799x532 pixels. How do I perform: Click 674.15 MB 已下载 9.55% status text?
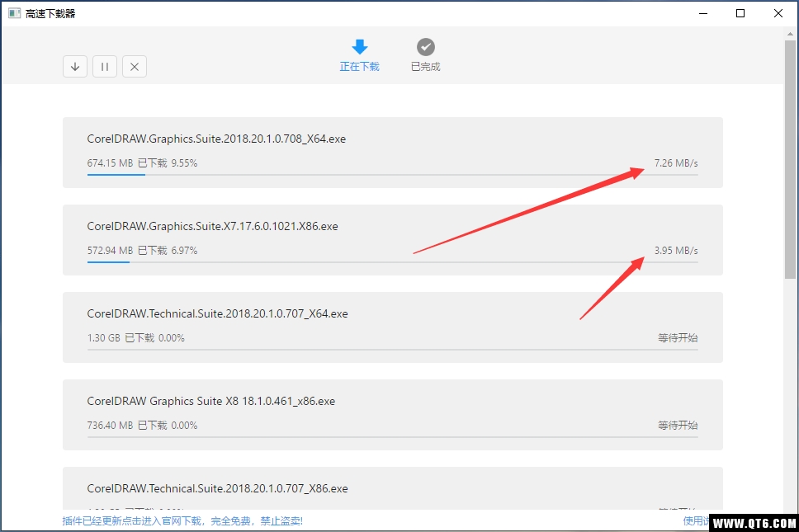coord(142,163)
